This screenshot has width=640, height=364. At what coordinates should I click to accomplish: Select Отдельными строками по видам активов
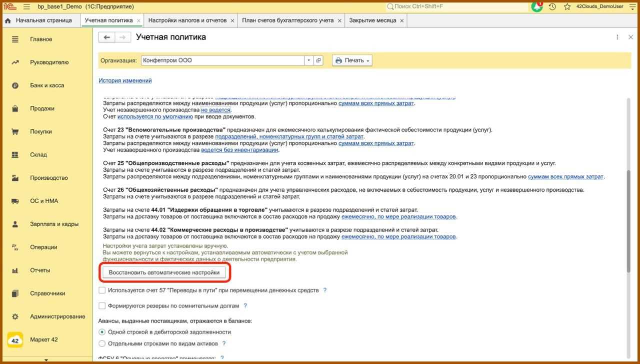102,344
